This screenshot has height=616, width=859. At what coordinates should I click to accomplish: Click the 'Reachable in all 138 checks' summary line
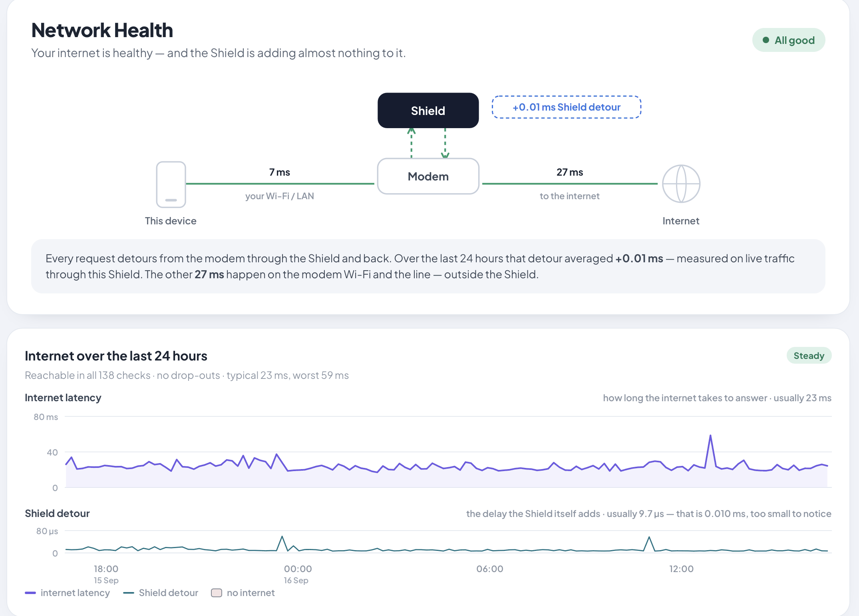187,375
